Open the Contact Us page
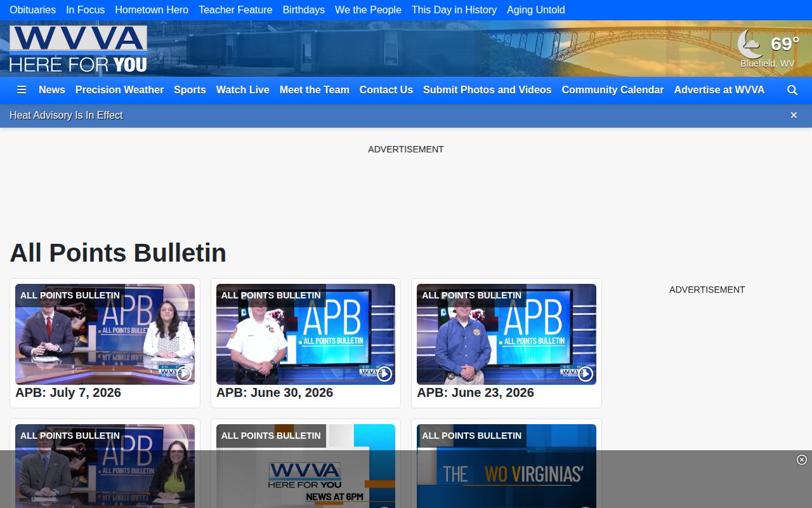This screenshot has height=508, width=812. tap(386, 90)
